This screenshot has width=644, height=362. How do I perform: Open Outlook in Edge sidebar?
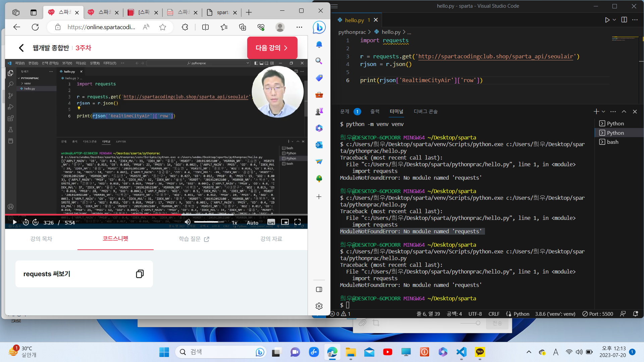click(319, 145)
